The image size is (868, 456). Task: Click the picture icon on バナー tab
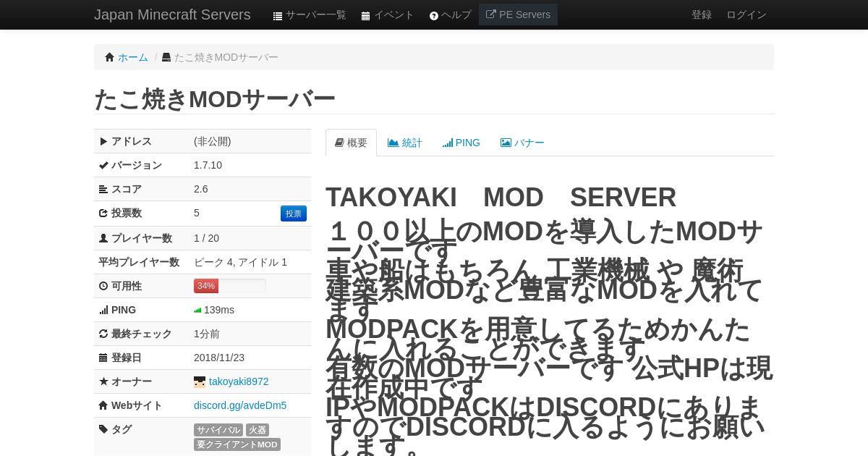point(506,143)
